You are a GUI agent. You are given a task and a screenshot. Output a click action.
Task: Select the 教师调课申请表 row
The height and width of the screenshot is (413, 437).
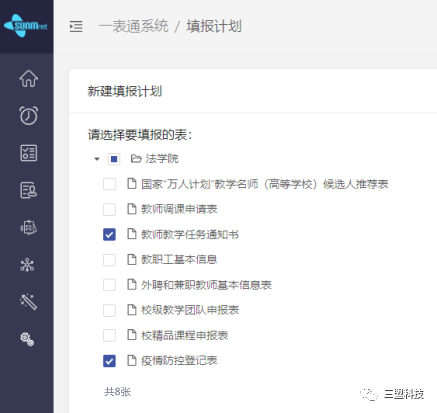tap(179, 209)
